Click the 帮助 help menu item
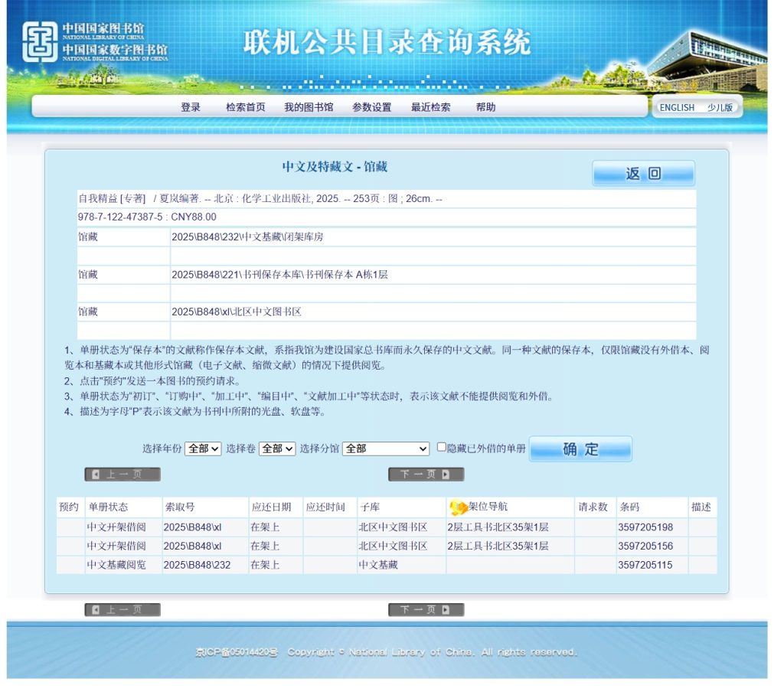 485,107
